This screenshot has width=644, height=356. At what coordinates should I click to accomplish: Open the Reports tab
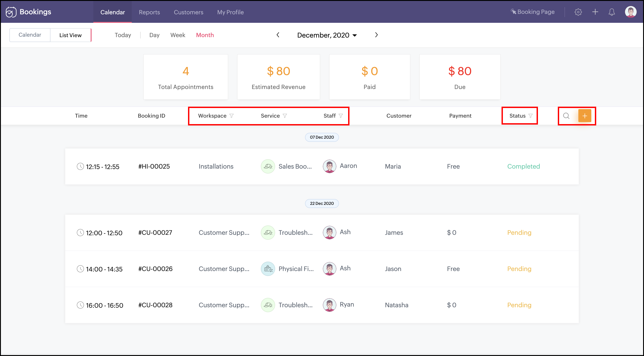(x=149, y=12)
